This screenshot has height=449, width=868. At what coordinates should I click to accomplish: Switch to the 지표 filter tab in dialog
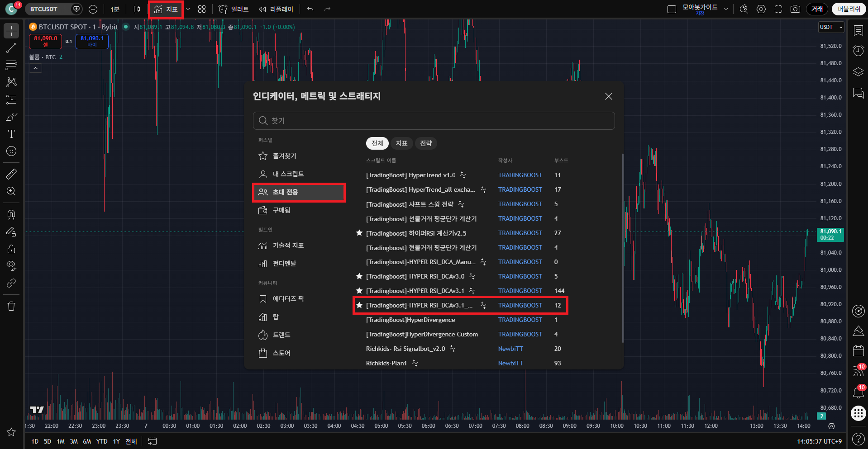coord(402,143)
